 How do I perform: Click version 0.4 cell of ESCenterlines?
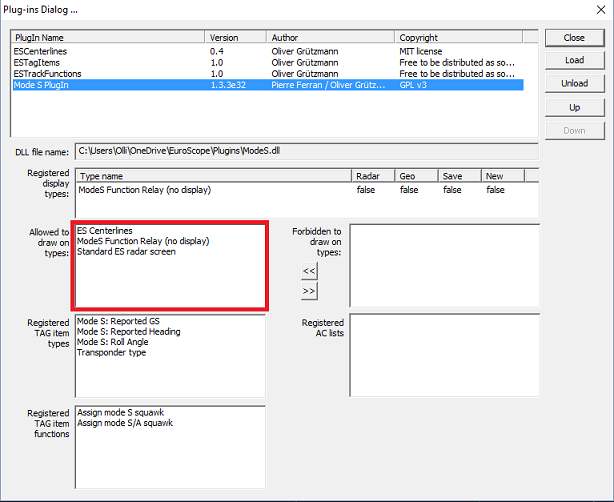(217, 51)
